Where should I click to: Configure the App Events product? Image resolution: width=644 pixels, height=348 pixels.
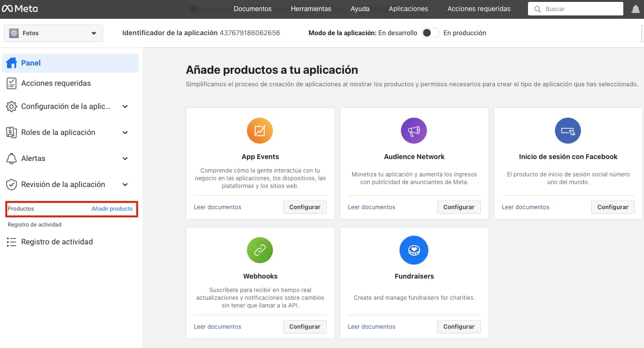point(305,207)
